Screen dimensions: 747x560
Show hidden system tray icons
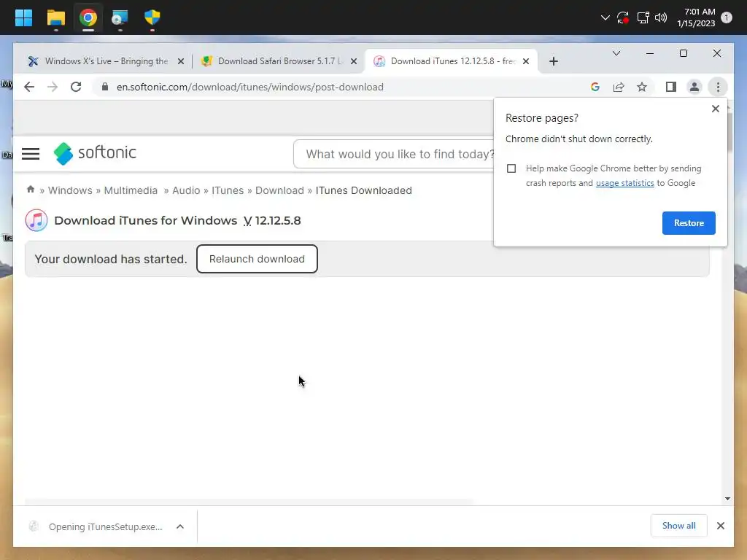coord(605,17)
